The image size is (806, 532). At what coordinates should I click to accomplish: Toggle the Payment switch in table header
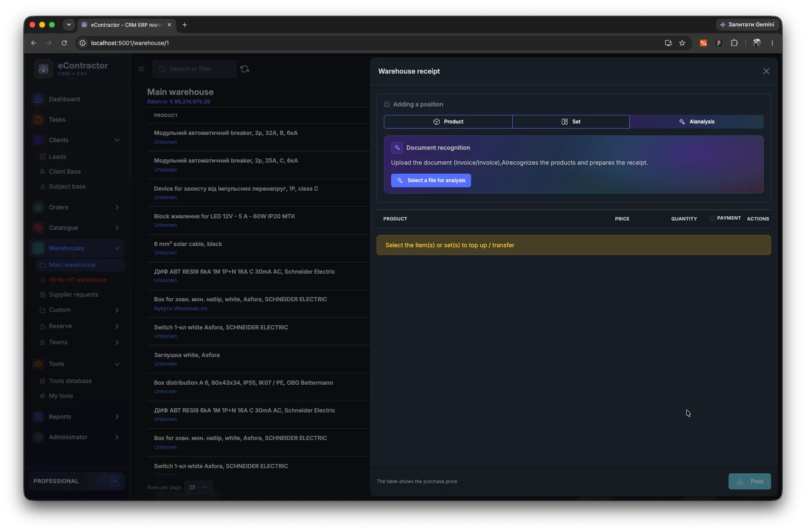[x=712, y=218]
